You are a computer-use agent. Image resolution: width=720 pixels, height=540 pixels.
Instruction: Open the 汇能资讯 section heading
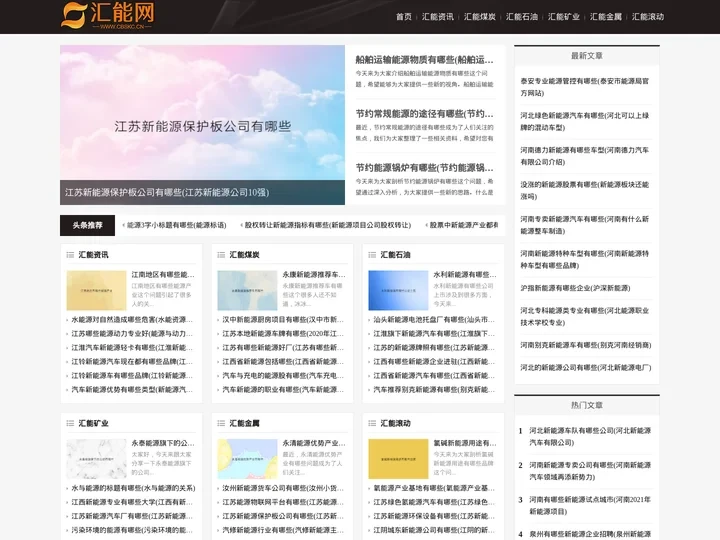93,255
